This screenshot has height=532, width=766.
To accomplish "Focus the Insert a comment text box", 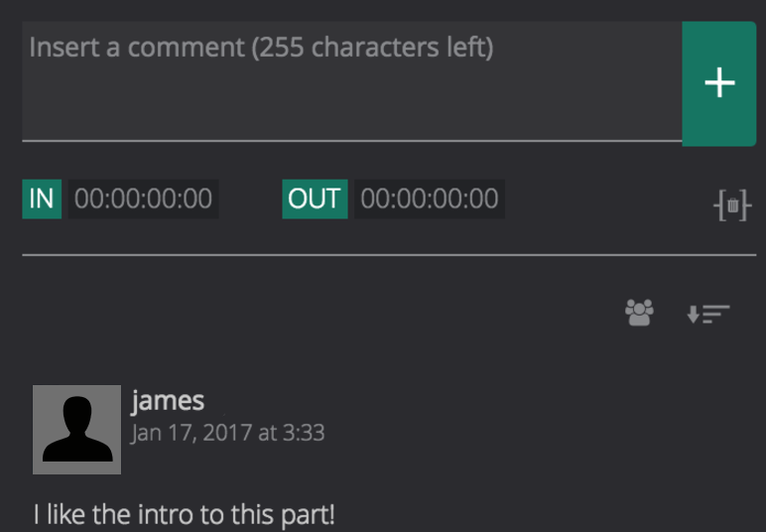I will pyautogui.click(x=351, y=81).
